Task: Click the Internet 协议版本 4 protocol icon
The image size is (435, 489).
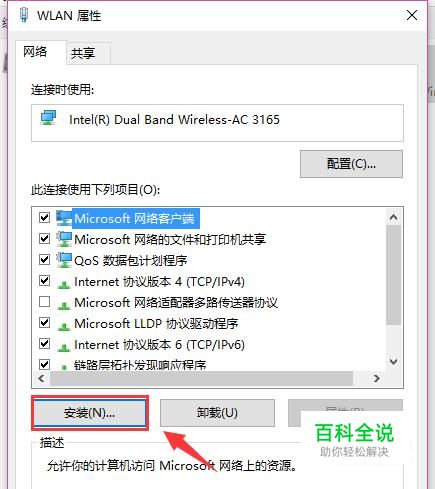Action: pos(64,284)
